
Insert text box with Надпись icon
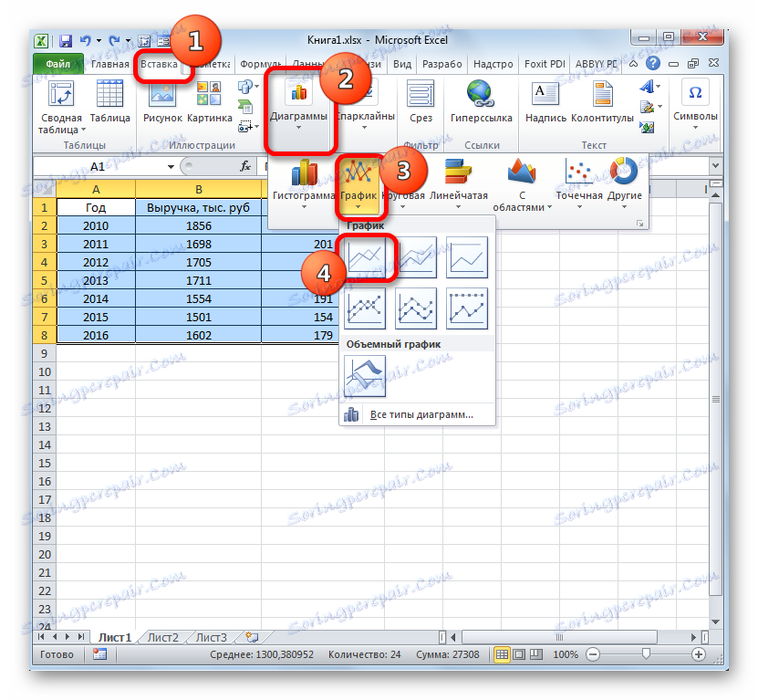545,101
